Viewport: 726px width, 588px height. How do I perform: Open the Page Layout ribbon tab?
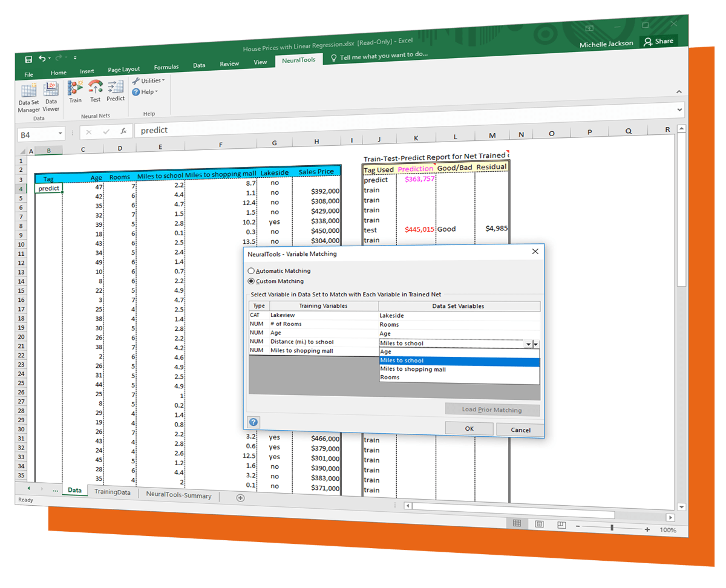(x=124, y=70)
